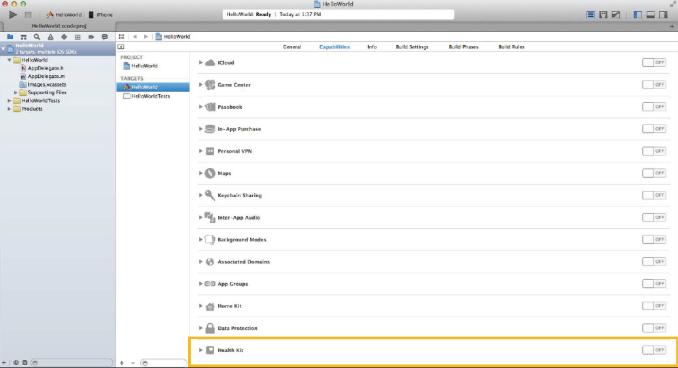This screenshot has width=678, height=368.
Task: Run the project with the Play button
Action: [13, 15]
